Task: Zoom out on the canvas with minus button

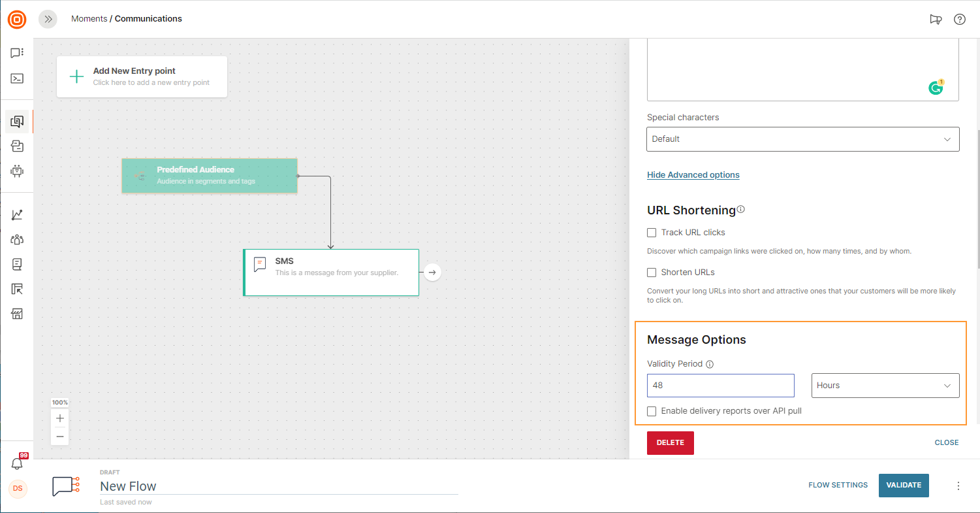Action: [x=60, y=436]
